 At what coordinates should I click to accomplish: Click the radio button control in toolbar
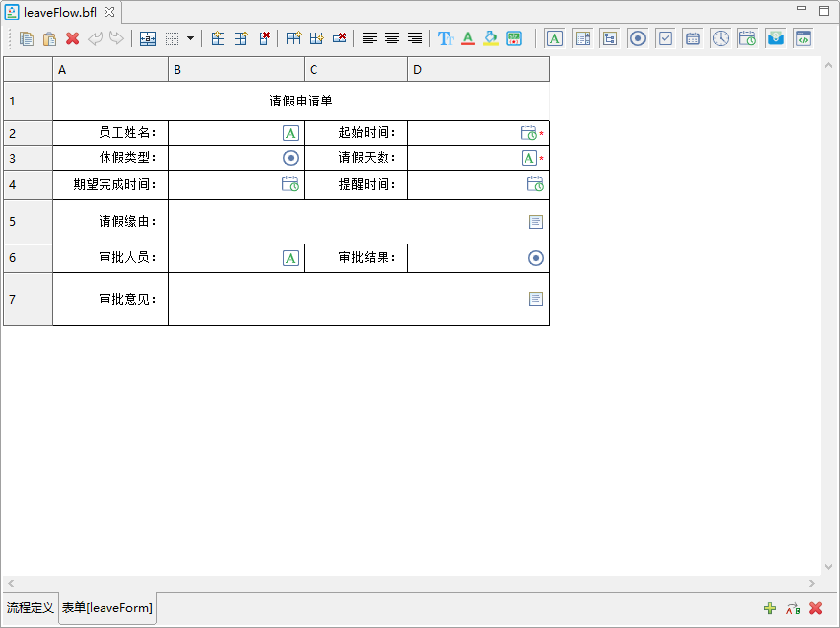(x=638, y=38)
